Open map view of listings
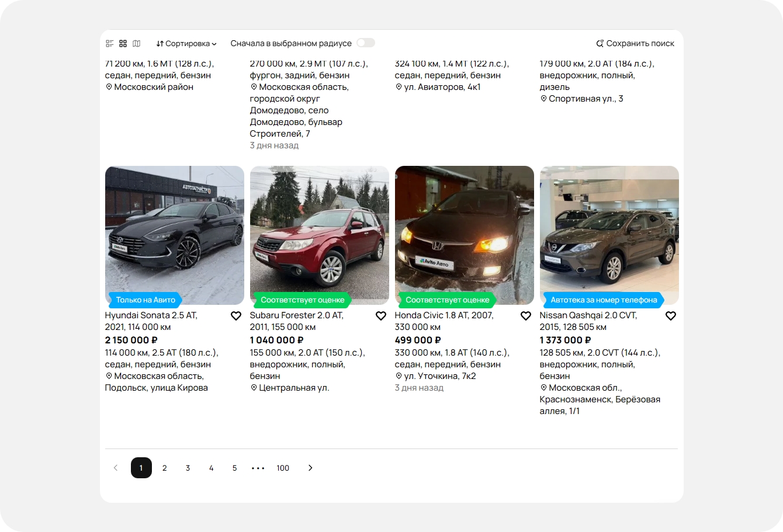The width and height of the screenshot is (783, 532). [x=137, y=44]
